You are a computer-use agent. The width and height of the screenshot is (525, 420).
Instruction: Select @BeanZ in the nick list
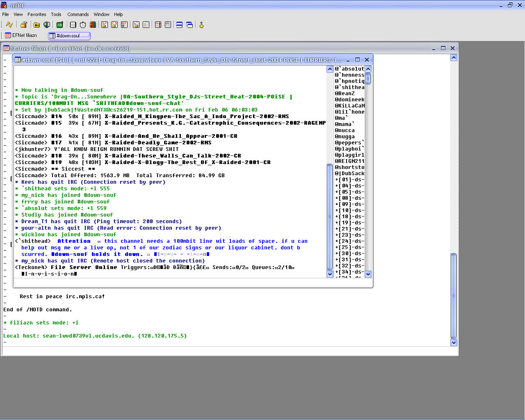(346, 93)
